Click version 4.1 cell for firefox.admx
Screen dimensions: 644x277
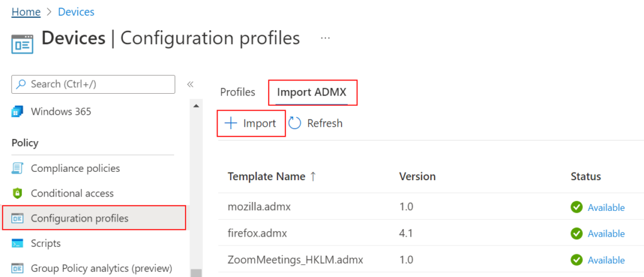pos(406,234)
